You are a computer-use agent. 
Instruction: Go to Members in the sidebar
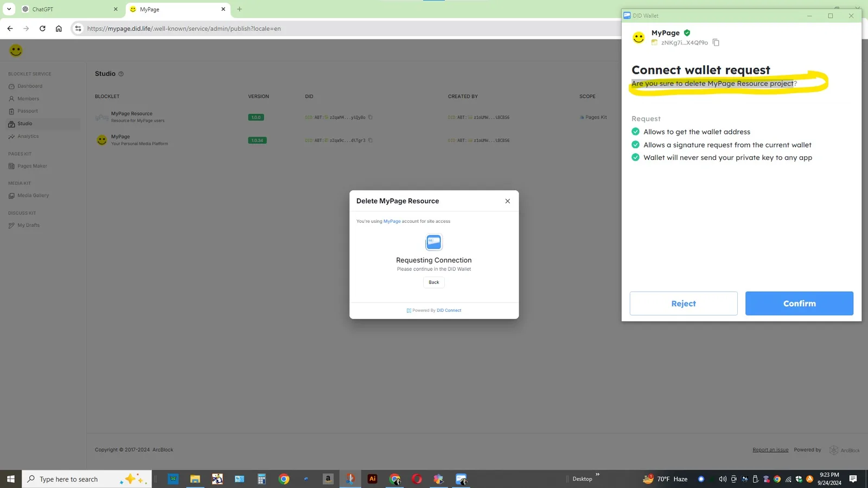click(28, 99)
